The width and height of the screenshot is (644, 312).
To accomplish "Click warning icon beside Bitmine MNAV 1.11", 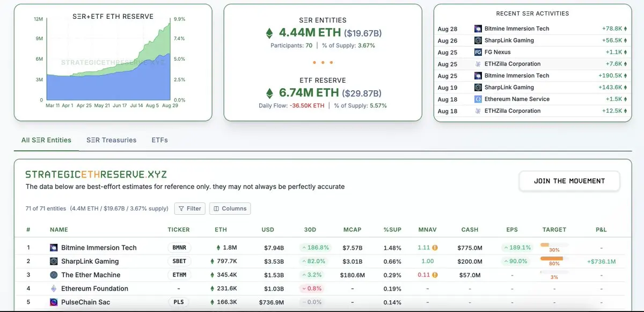I will coord(435,248).
